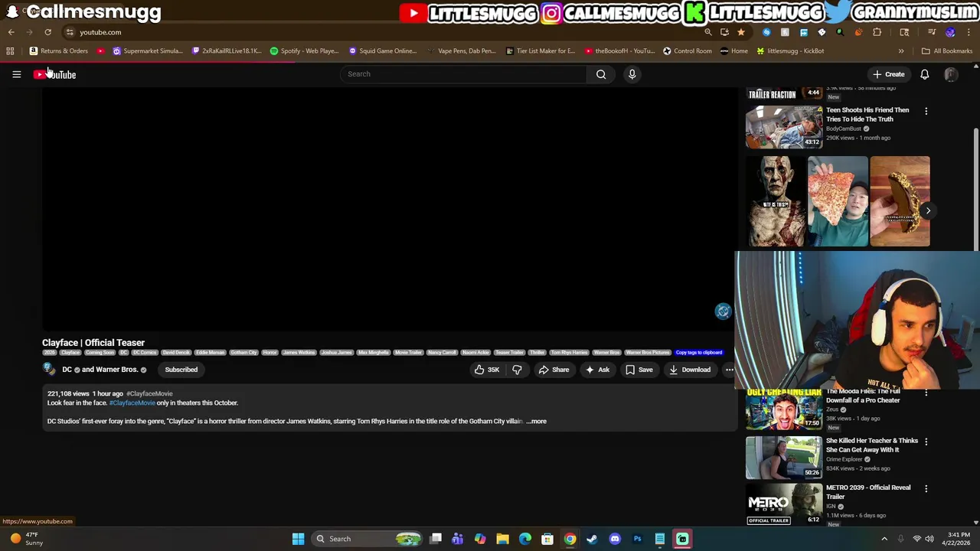The image size is (980, 551).
Task: Open the littlesmugg - KickBot bookmark
Action: (790, 51)
